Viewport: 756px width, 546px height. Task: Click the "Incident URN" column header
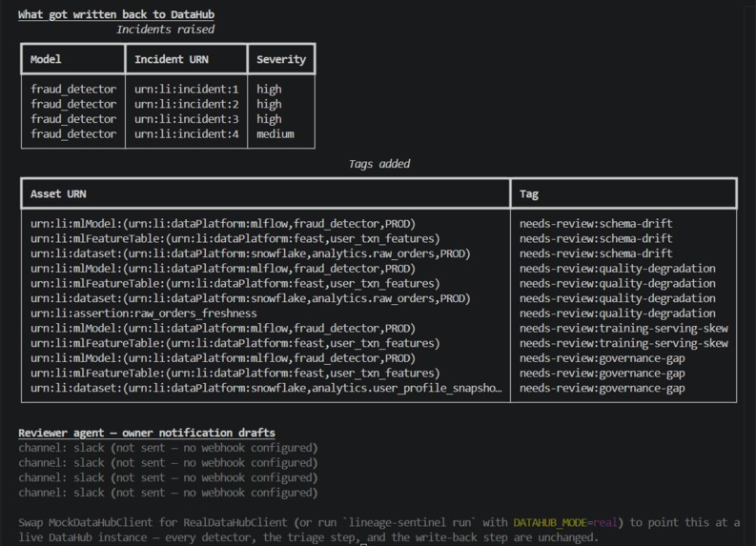(x=172, y=59)
